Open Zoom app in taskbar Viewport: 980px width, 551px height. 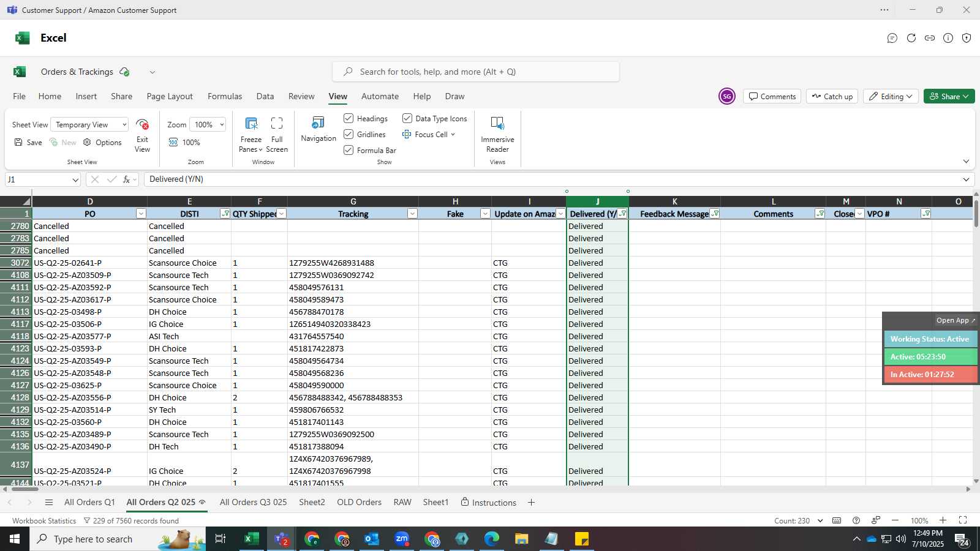pos(402,539)
